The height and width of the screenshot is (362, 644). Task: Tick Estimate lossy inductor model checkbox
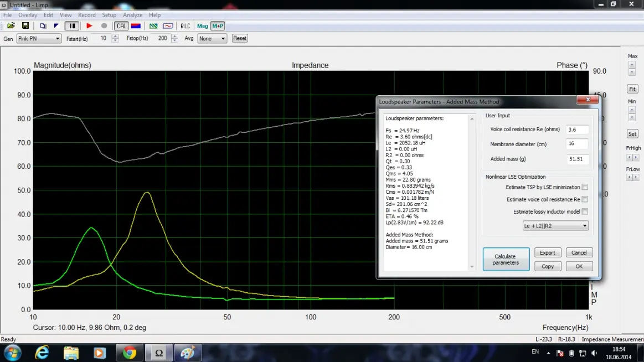(585, 211)
